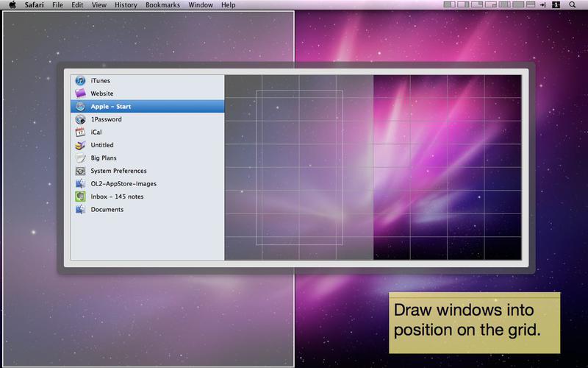Choose the OL2-AppStore-Images folder entry
588x368 pixels.
tap(123, 184)
